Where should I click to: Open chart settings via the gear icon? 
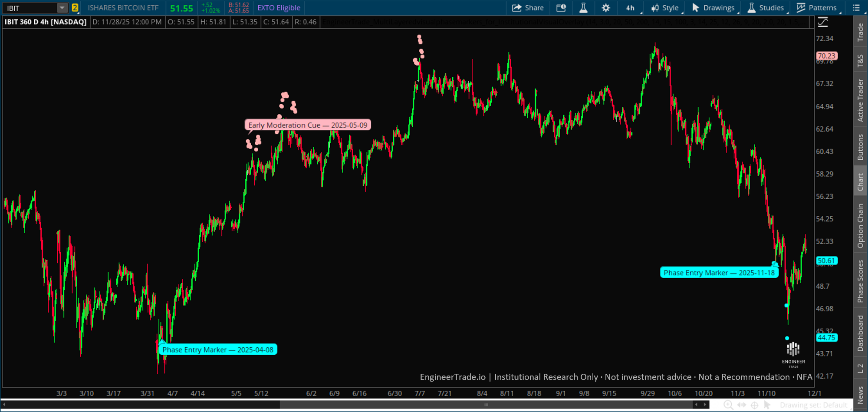click(605, 7)
